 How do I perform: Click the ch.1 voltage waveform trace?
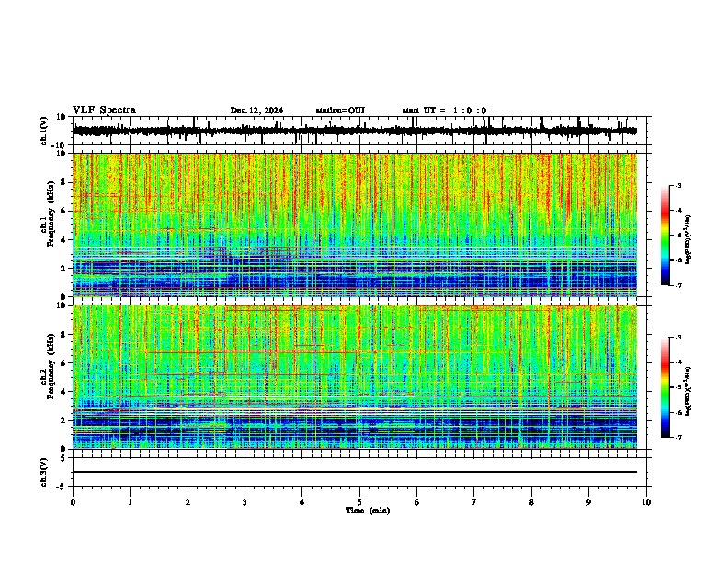[x=355, y=131]
